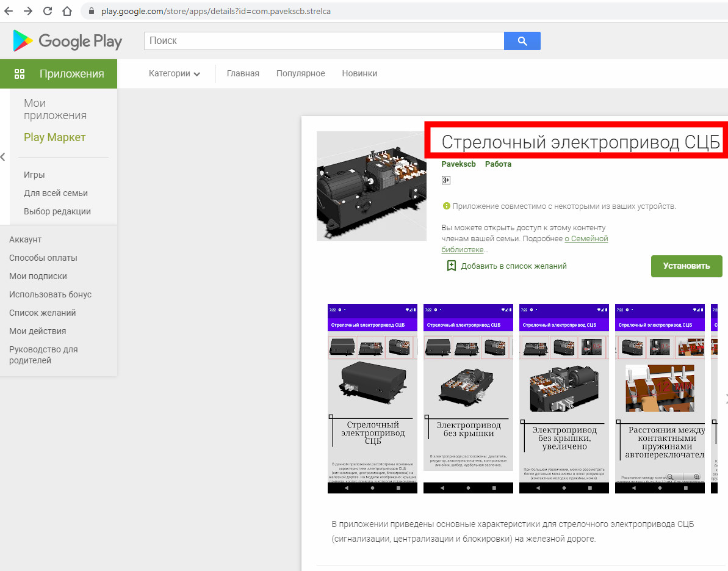728x571 pixels.
Task: Reload the page with refresh icon
Action: (48, 11)
